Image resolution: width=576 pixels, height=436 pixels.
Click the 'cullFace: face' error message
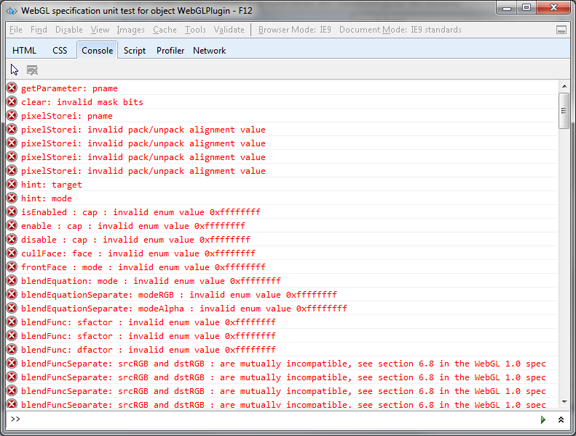point(138,253)
